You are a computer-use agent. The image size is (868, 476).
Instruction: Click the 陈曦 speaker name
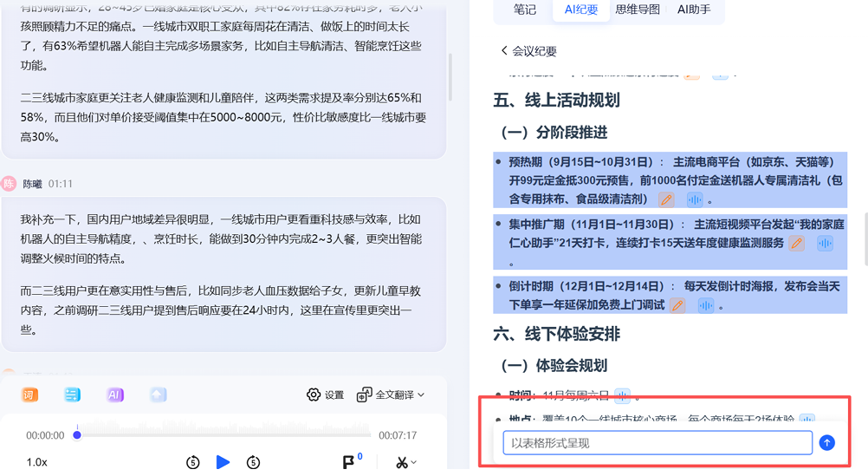[x=32, y=184]
